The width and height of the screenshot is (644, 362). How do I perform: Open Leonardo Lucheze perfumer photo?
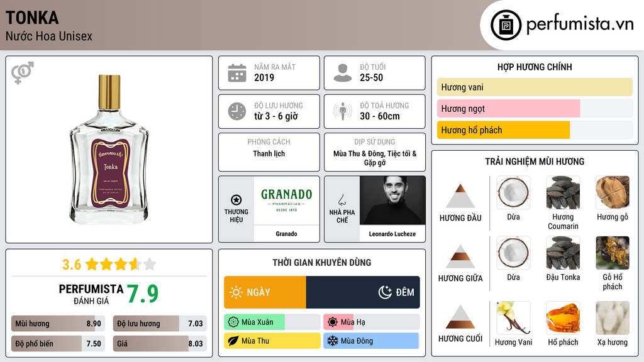coord(392,200)
